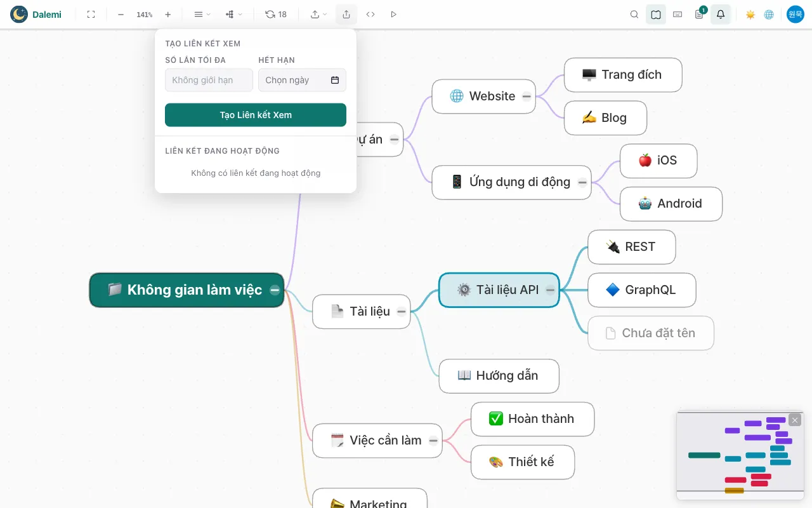Open notifications bell icon
This screenshot has width=812, height=508.
pyautogui.click(x=721, y=14)
